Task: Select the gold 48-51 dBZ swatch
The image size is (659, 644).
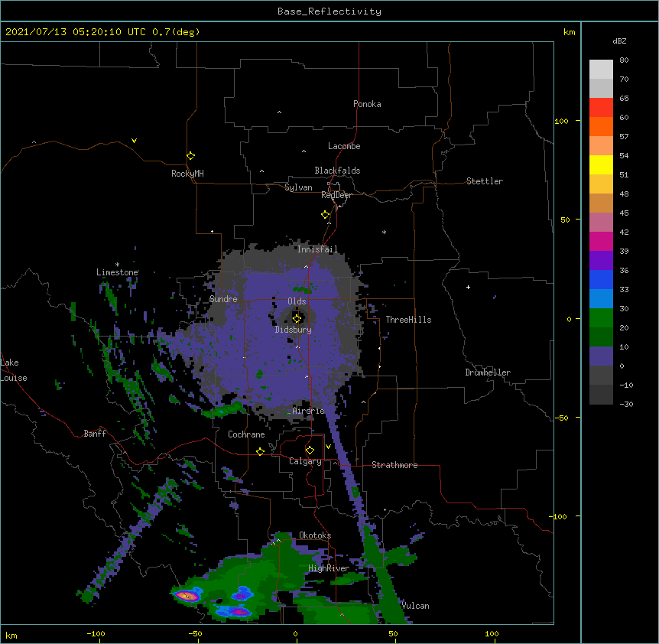Action: (601, 184)
